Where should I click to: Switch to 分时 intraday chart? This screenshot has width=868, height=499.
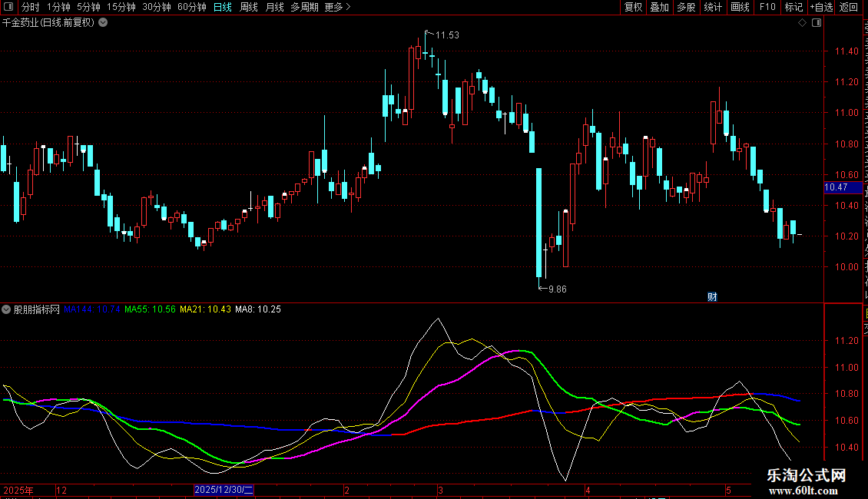point(31,7)
